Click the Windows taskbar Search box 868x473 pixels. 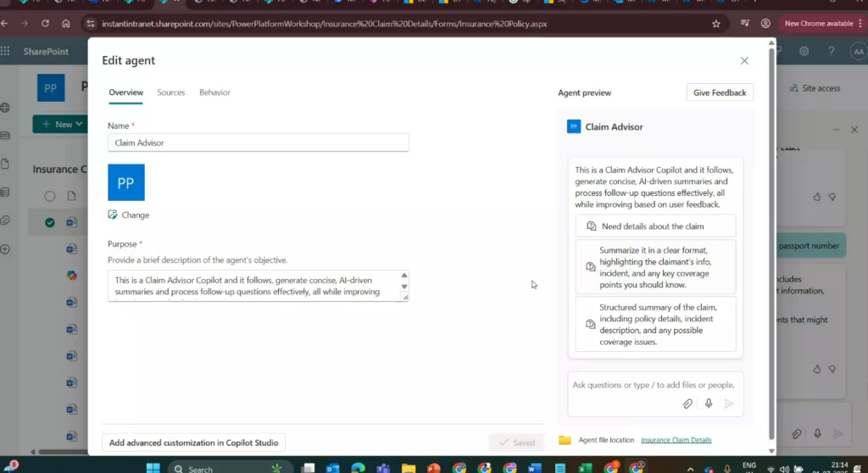[x=231, y=469]
